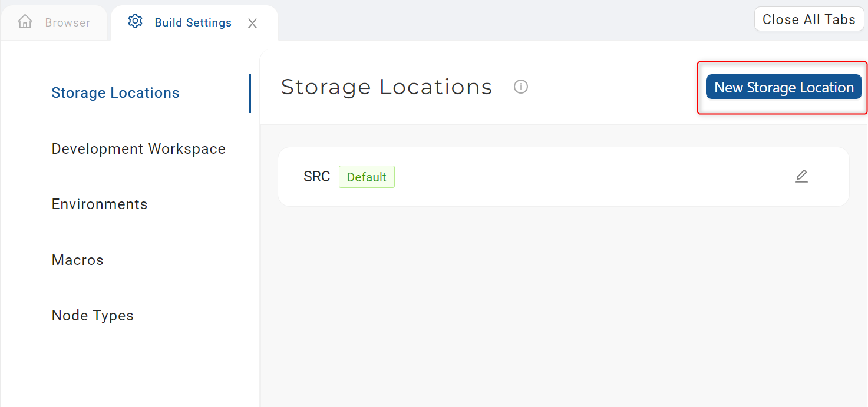868x407 pixels.
Task: Click the Close All Tabs button
Action: (808, 19)
